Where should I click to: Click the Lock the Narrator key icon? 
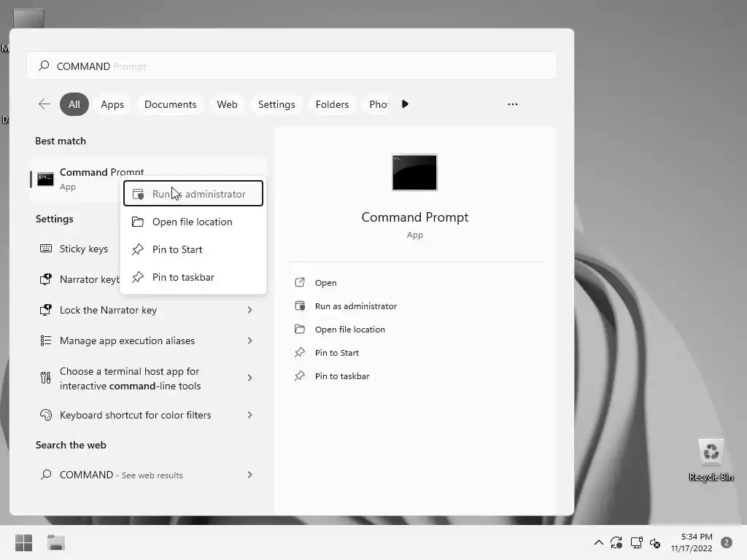pos(46,310)
